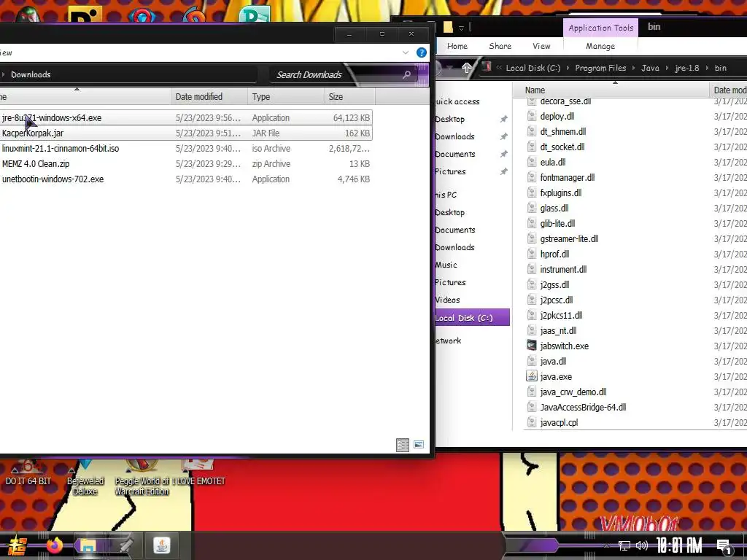Select Music in navigation pane

[x=446, y=265]
